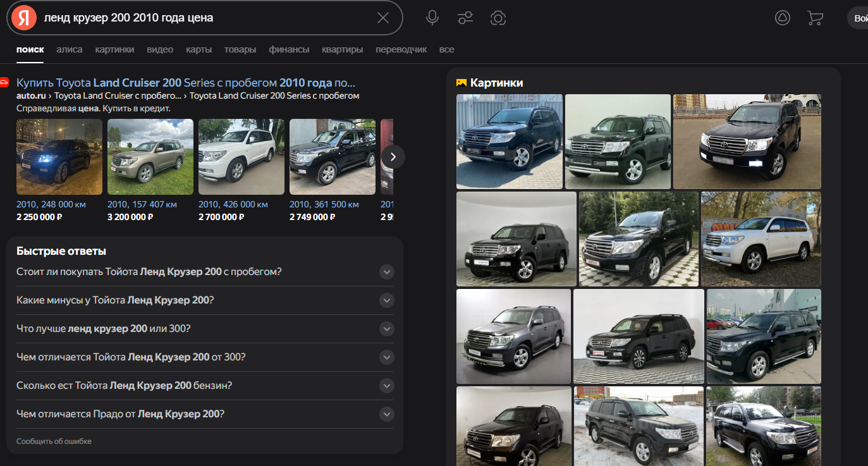Click the price 2 749 000 ₽
This screenshot has height=466, width=868.
tap(312, 217)
